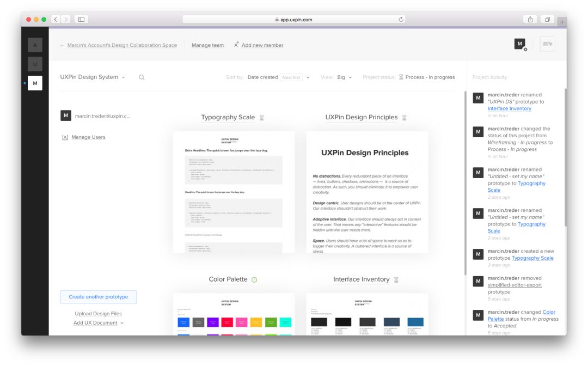Click purple swatch in Color Palette thumbnail
Viewport: 588px width, 366px height.
(x=213, y=322)
